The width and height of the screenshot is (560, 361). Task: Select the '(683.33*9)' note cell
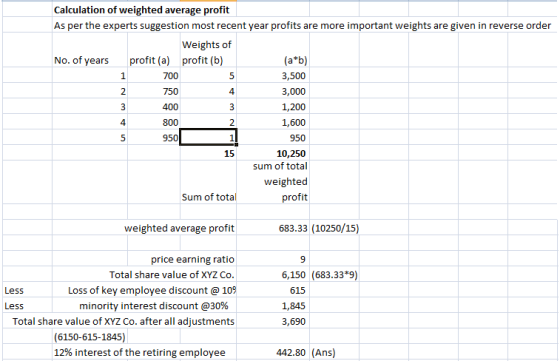335,275
